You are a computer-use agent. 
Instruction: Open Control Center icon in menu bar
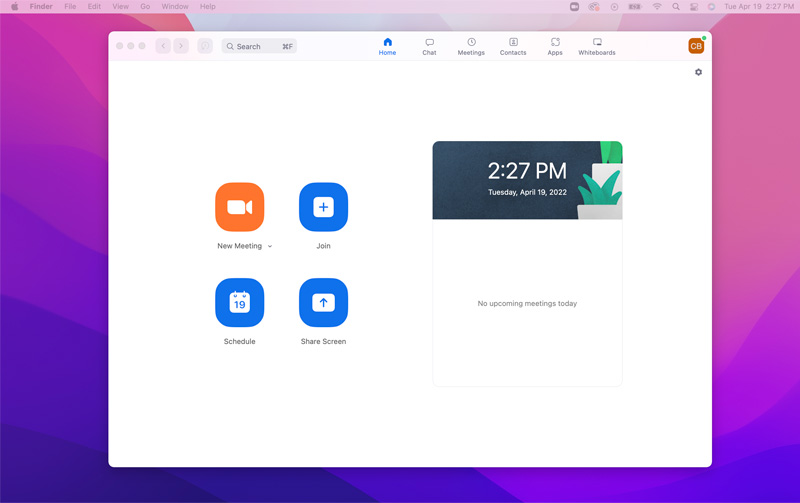[694, 7]
